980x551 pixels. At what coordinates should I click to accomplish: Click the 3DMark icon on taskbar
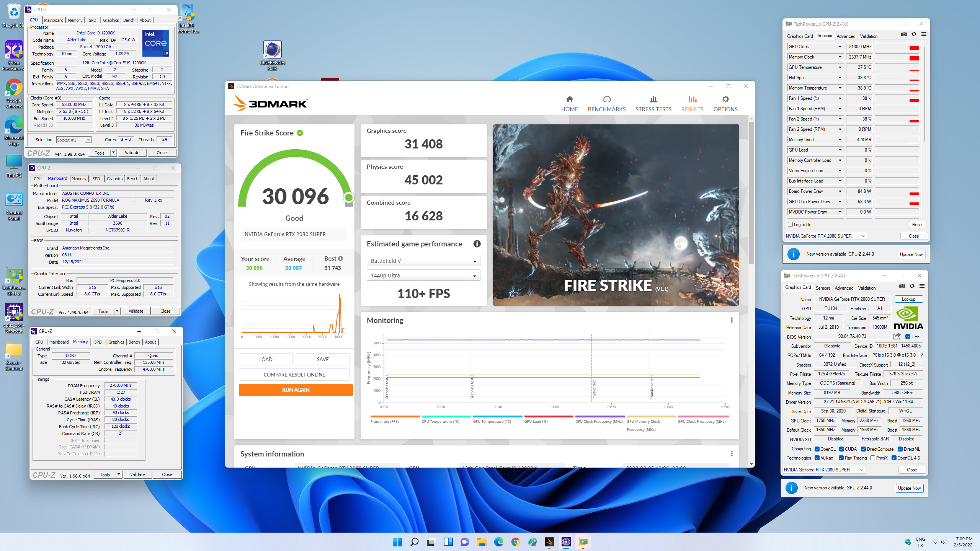[549, 542]
